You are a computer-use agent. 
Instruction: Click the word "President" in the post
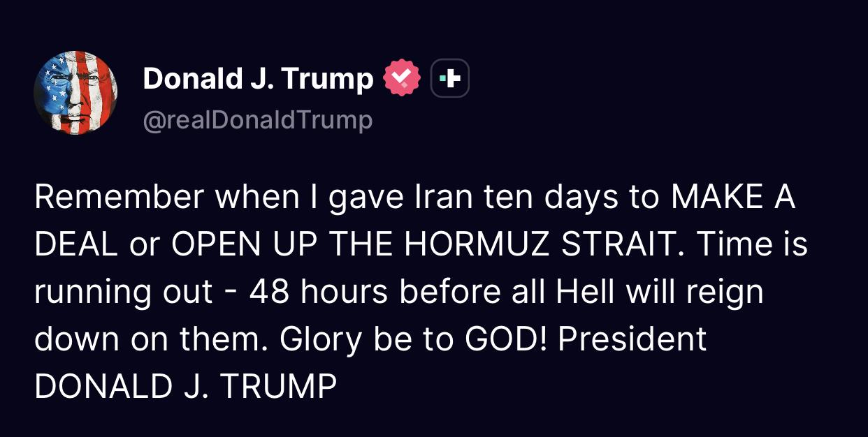(x=633, y=339)
